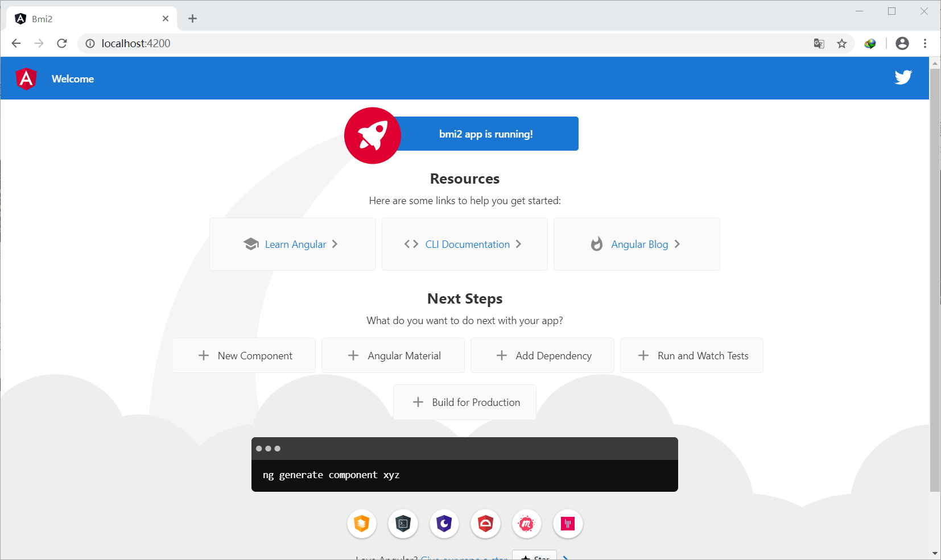The width and height of the screenshot is (941, 560).
Task: Open the red shield Protractor icon link
Action: tap(485, 524)
